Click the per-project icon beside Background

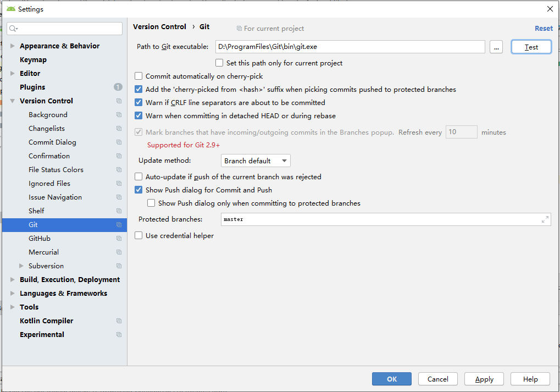(119, 115)
